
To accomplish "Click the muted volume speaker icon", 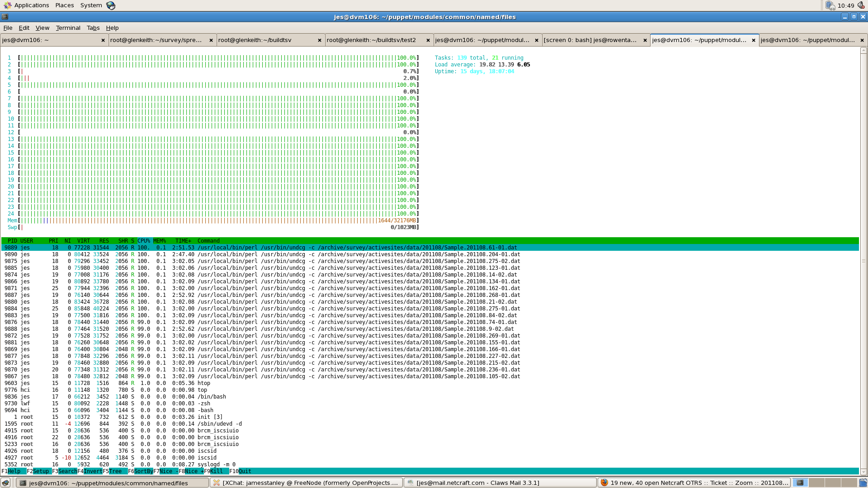I will 861,5.
